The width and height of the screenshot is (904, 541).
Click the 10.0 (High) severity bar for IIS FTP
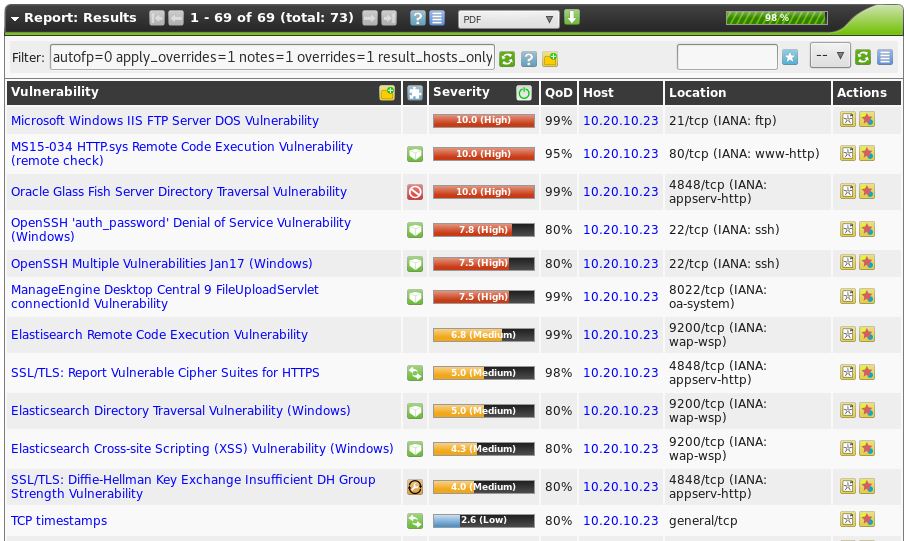[484, 121]
